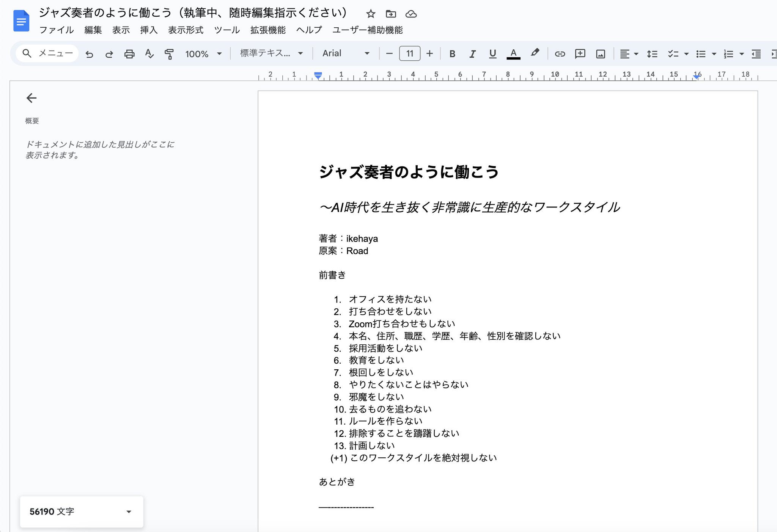Click the heading ジャズ奏者のように働こう in document

point(409,172)
